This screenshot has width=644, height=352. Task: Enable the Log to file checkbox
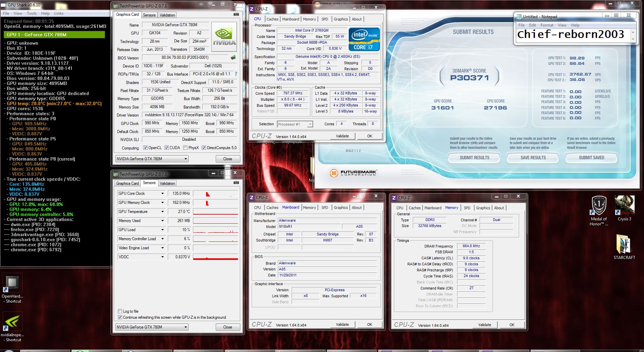pyautogui.click(x=120, y=311)
